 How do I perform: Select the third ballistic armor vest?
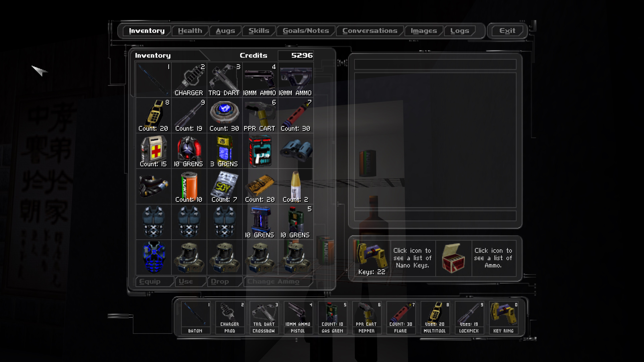pos(225,222)
